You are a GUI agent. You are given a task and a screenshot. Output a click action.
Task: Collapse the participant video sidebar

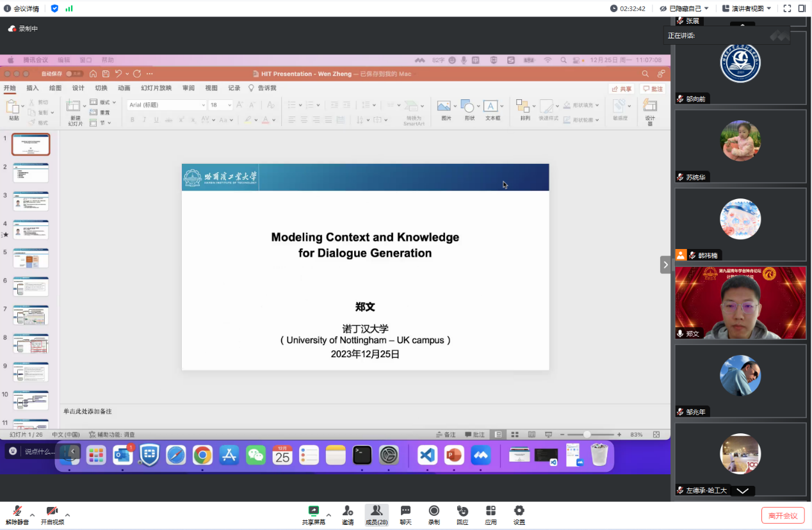click(665, 264)
